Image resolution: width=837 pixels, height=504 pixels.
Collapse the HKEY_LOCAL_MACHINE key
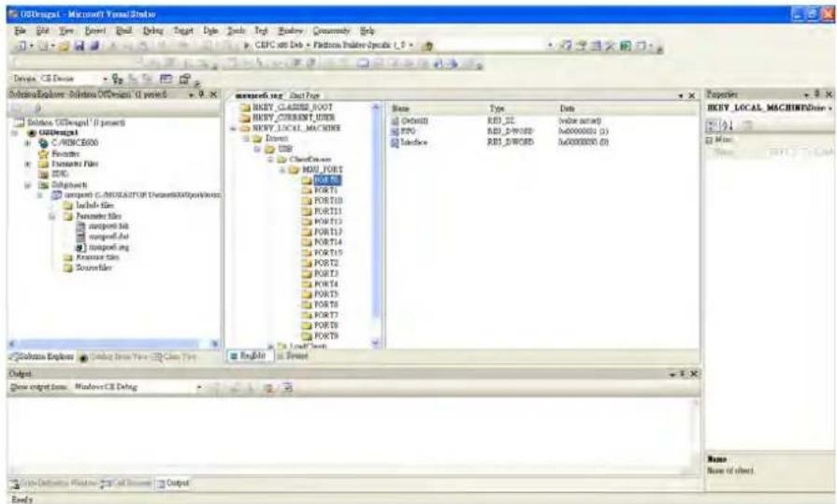pos(233,128)
